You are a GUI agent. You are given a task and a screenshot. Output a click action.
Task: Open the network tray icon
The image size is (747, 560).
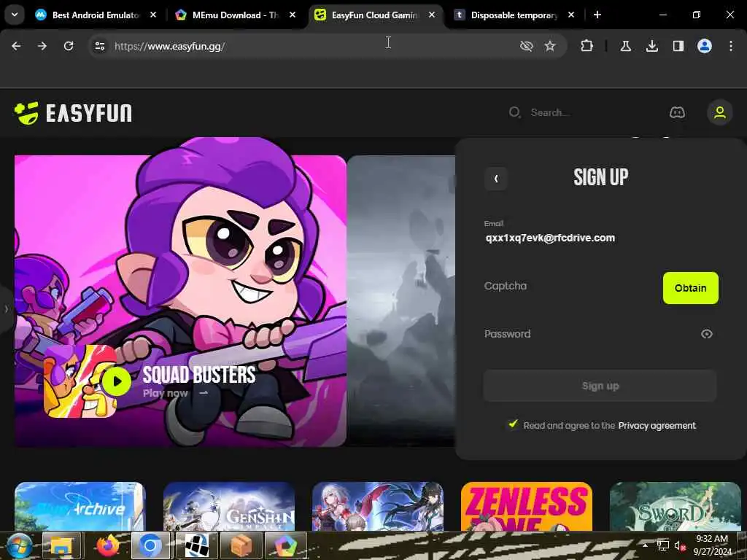(662, 545)
